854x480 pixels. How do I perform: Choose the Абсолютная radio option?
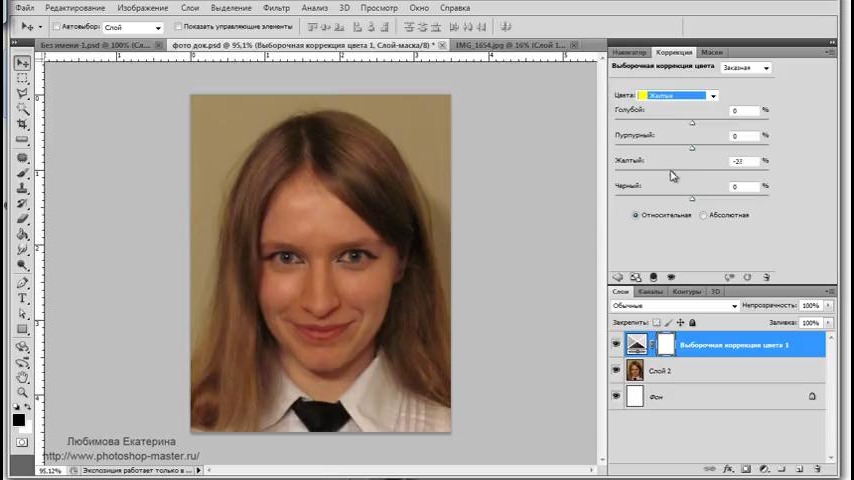[x=703, y=215]
